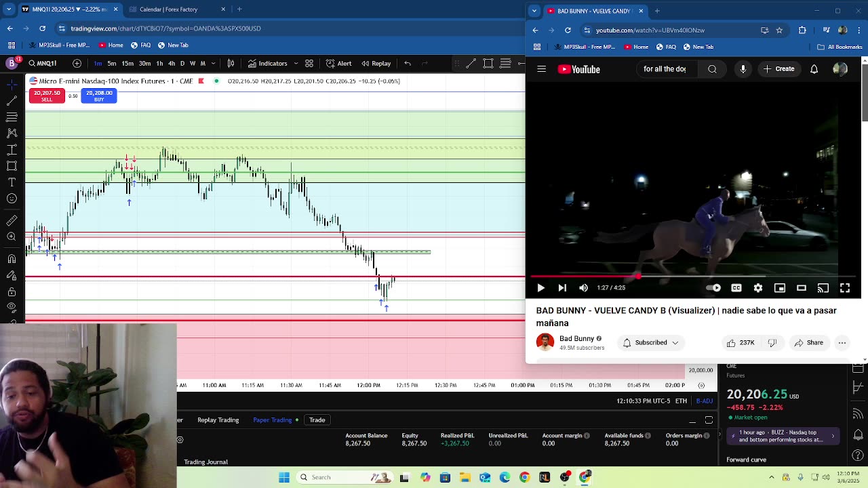Toggle theater mode on YouTube player

(x=802, y=288)
